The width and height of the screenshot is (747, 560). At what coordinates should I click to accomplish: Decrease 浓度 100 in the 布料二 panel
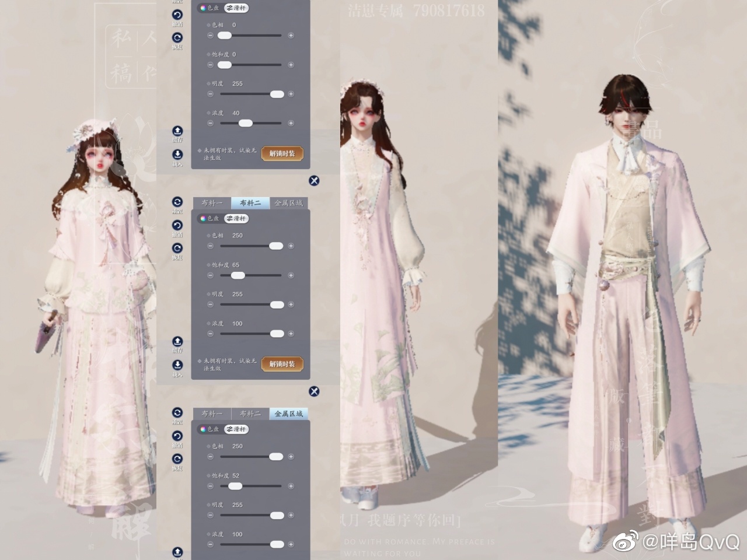(x=210, y=334)
